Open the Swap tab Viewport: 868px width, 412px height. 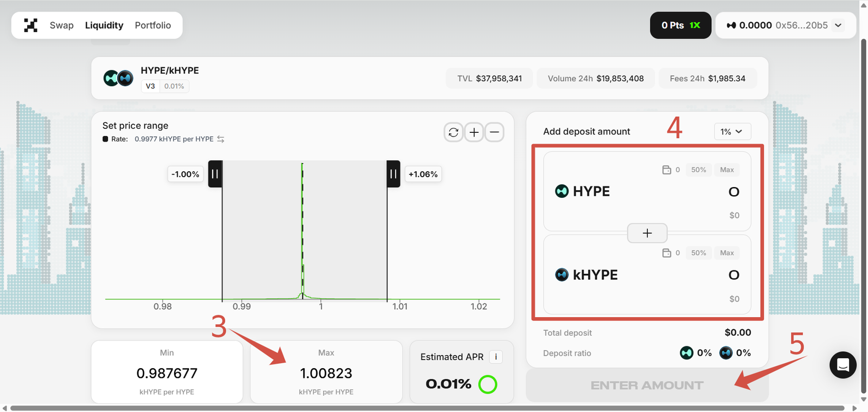pos(61,25)
